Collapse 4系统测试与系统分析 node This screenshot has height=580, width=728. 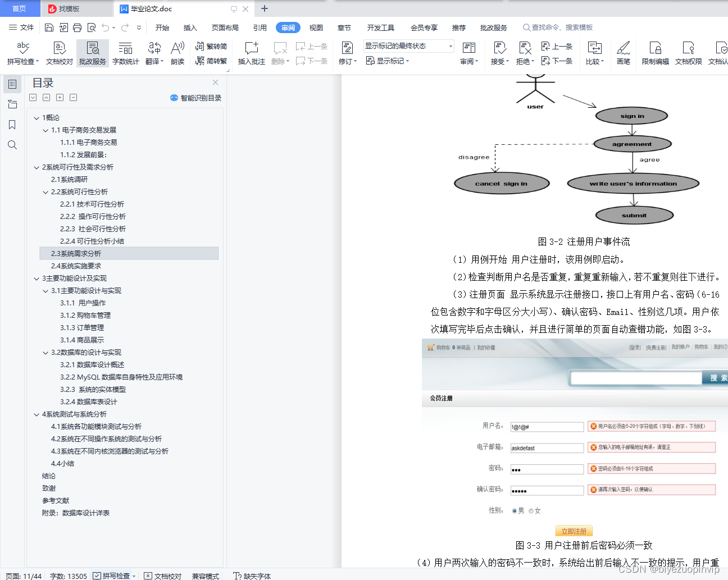click(x=37, y=414)
